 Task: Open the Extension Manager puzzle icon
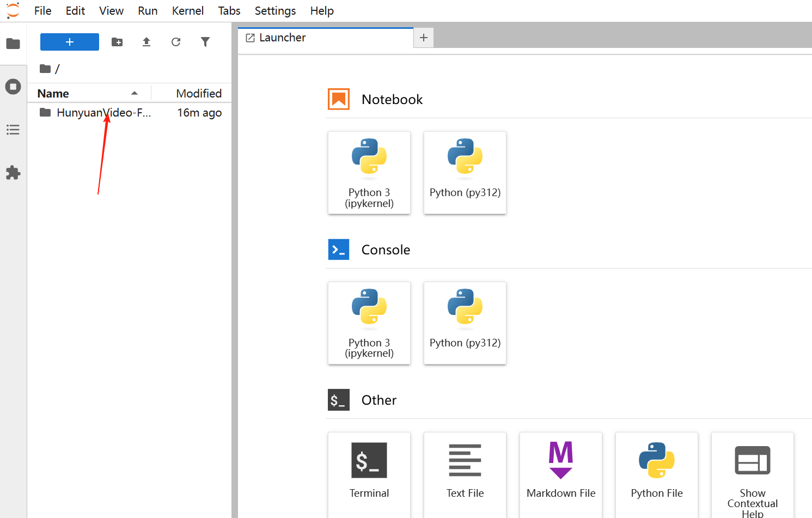point(13,173)
